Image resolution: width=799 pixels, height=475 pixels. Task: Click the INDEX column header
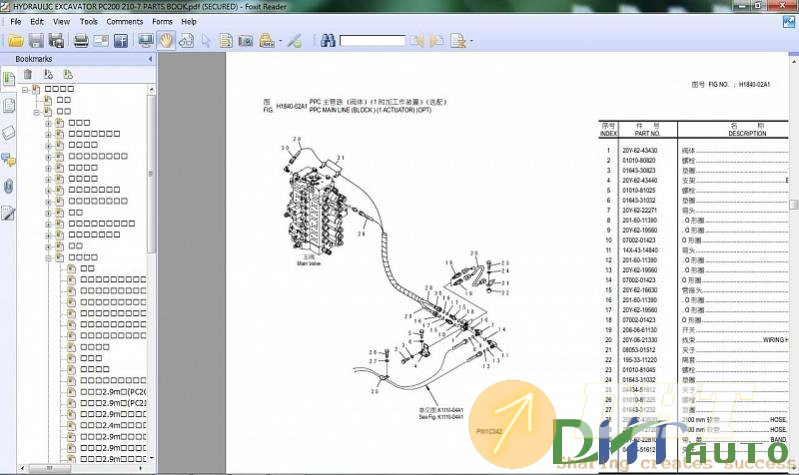click(608, 133)
